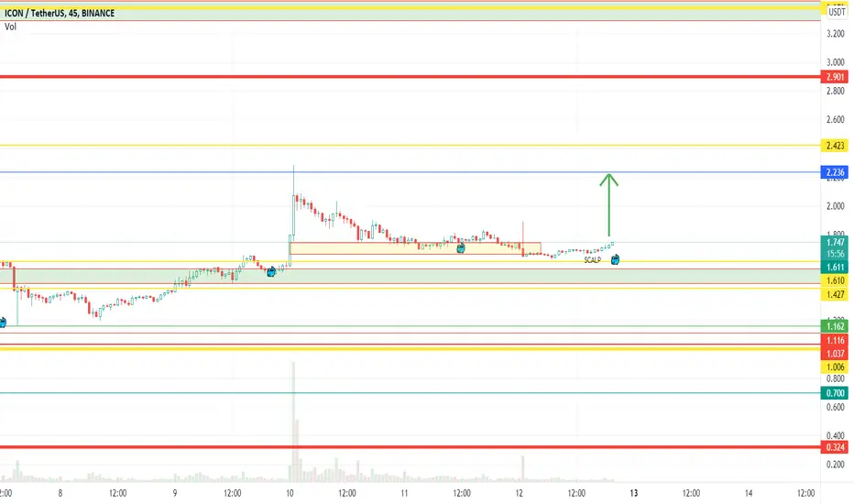Screen dimensions: 854x504
Task: Click the yellow 2.423 price label
Action: pyautogui.click(x=835, y=146)
